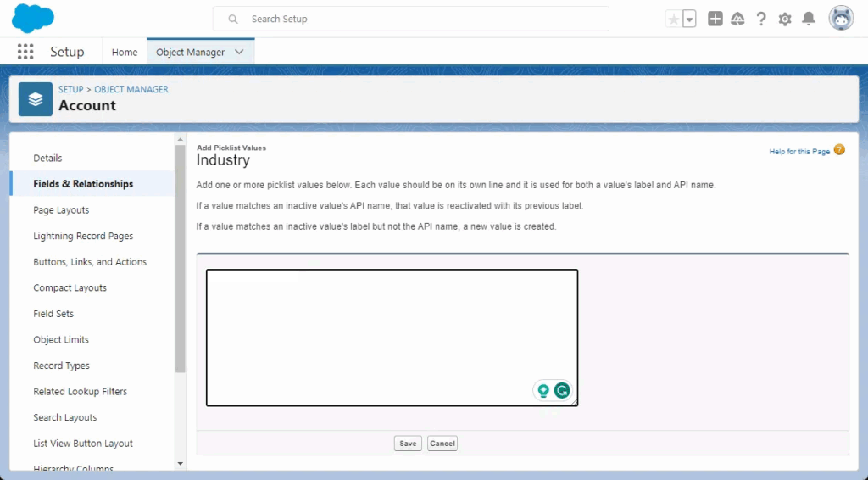Viewport: 868px width, 480px height.
Task: Add page to favorites with star
Action: tap(674, 19)
